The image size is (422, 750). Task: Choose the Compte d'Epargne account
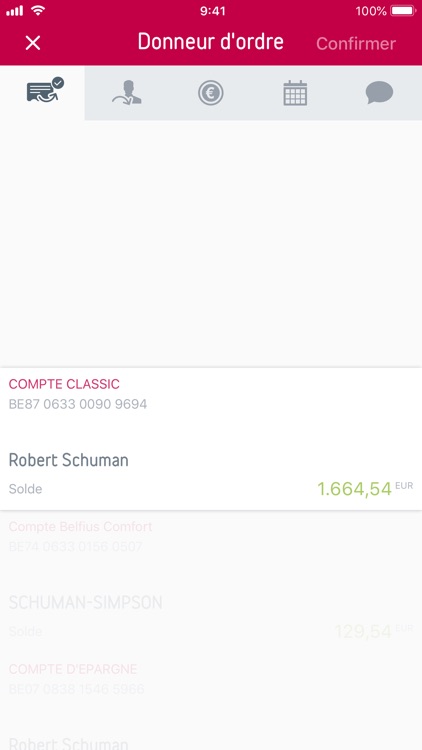[73, 669]
